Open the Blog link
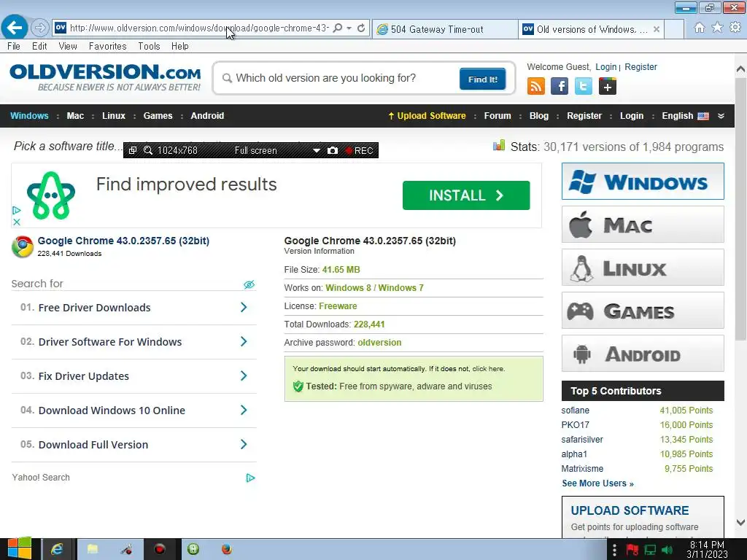747x560 pixels. (539, 116)
